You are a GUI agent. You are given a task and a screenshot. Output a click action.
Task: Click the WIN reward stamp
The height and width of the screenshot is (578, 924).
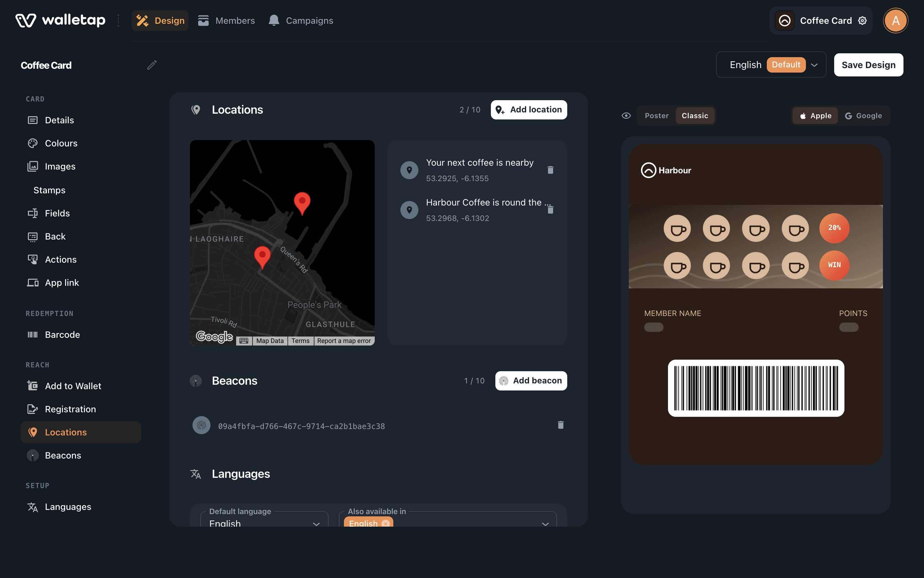tap(834, 265)
